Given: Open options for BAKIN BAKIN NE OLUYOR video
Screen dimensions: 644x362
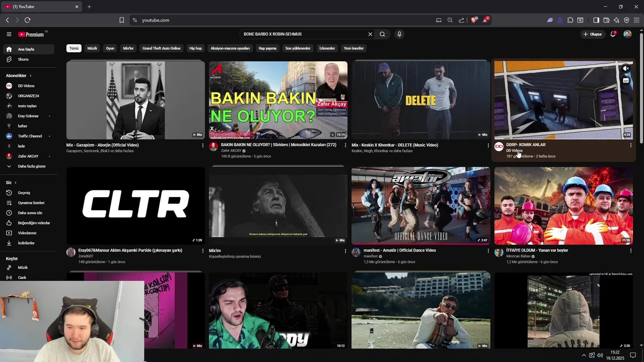Looking at the screenshot, I should coord(345,145).
